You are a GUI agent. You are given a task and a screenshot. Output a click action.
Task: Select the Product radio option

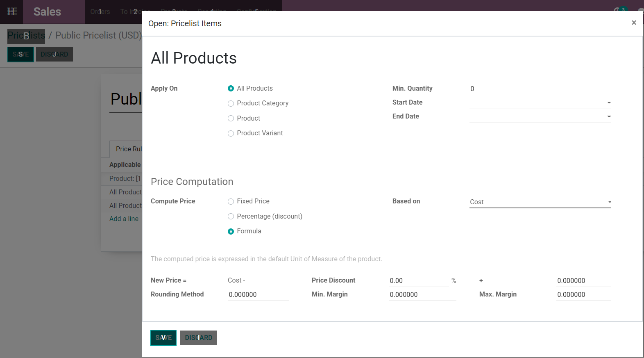[x=231, y=119]
